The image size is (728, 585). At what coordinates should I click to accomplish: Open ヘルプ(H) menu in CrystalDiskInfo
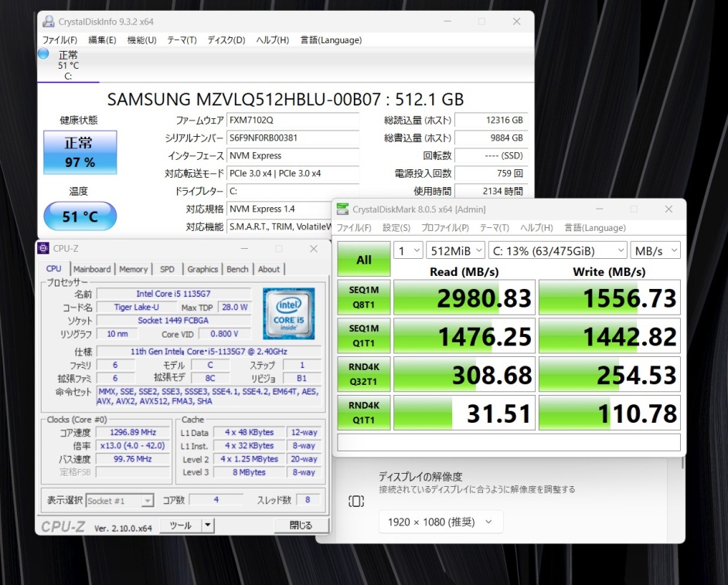273,40
